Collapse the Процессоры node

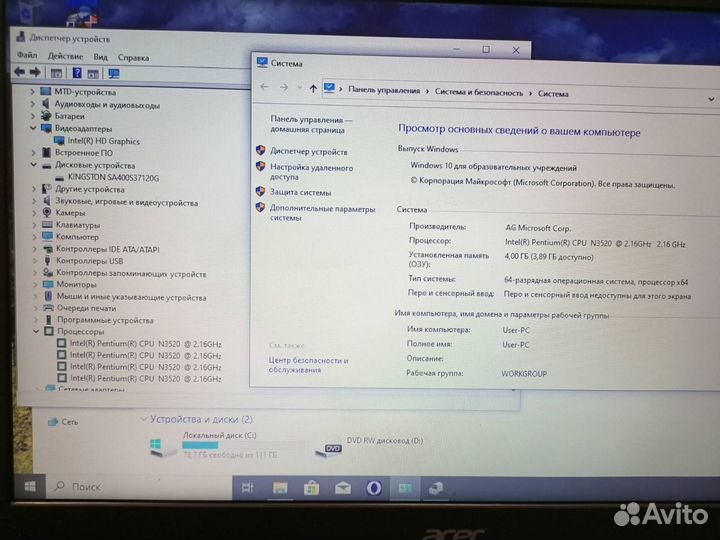[x=36, y=331]
